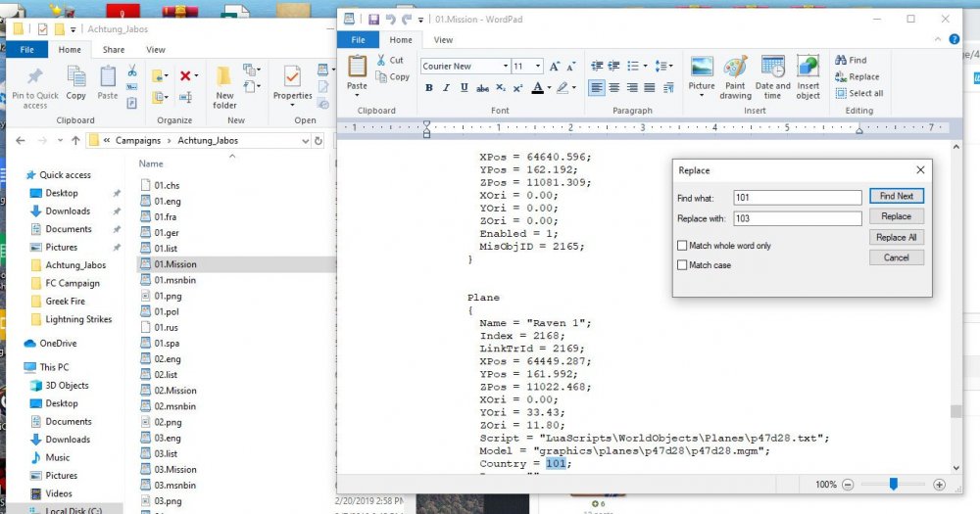Open the Courier New font dropdown
The height and width of the screenshot is (514, 980).
click(506, 67)
